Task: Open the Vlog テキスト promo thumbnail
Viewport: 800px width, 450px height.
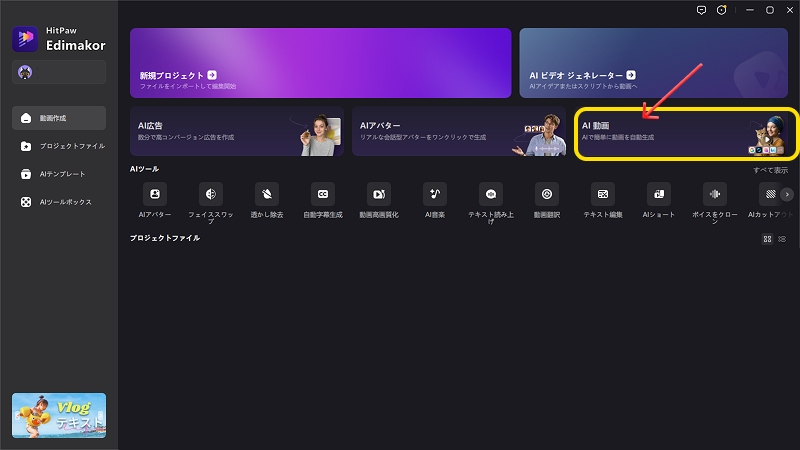Action: pyautogui.click(x=59, y=415)
